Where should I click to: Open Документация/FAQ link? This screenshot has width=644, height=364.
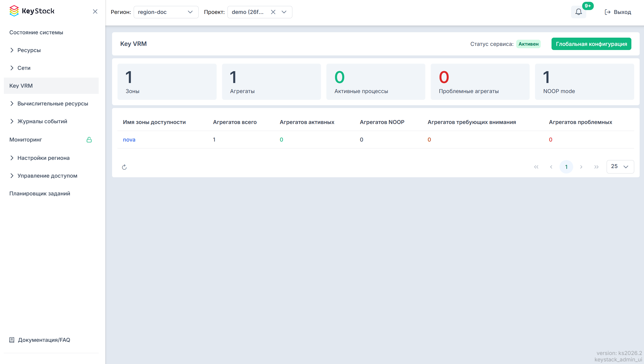pos(44,340)
